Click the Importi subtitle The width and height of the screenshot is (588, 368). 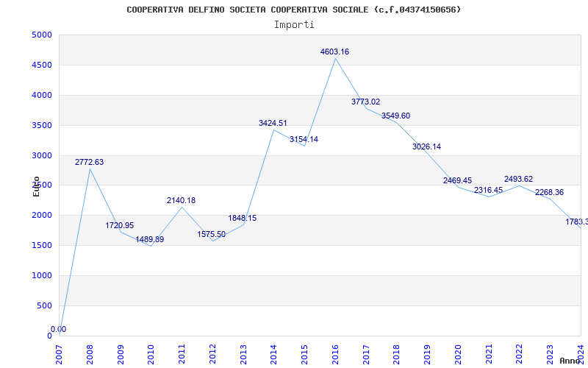294,25
